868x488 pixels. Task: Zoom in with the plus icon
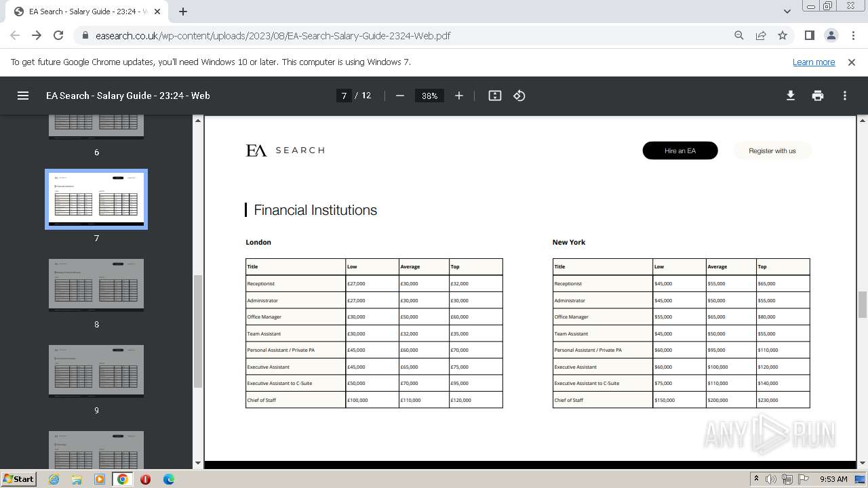[x=459, y=96]
